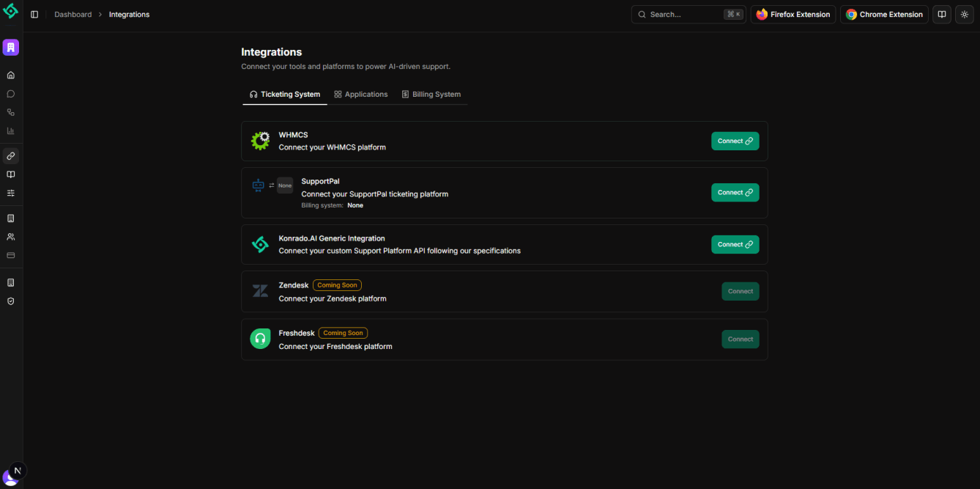Click the Zendesk logo
Viewport: 980px width, 489px height.
(260, 291)
